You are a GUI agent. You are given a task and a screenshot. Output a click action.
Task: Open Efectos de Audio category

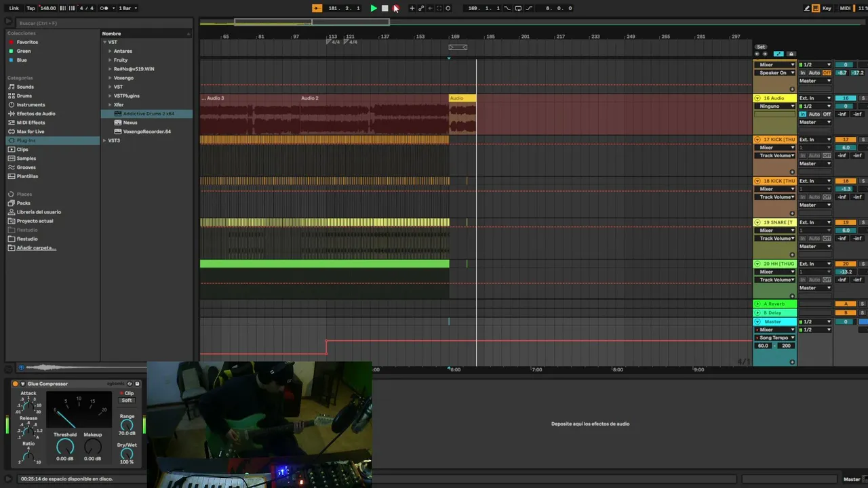tap(36, 114)
